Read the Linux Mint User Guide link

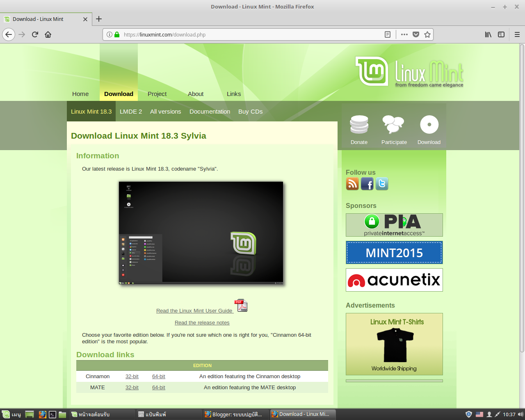point(194,311)
